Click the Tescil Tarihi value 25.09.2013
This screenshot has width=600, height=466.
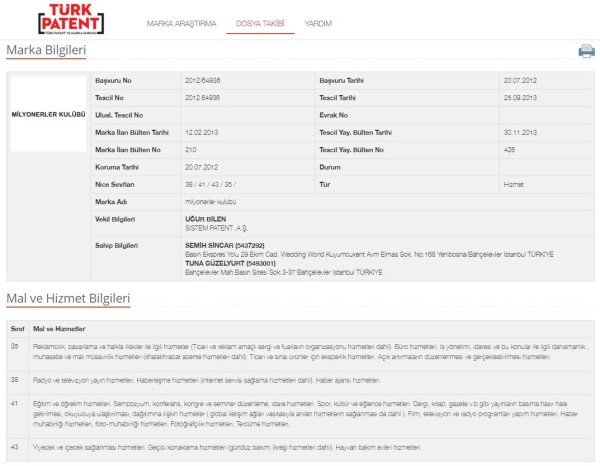[x=519, y=97]
